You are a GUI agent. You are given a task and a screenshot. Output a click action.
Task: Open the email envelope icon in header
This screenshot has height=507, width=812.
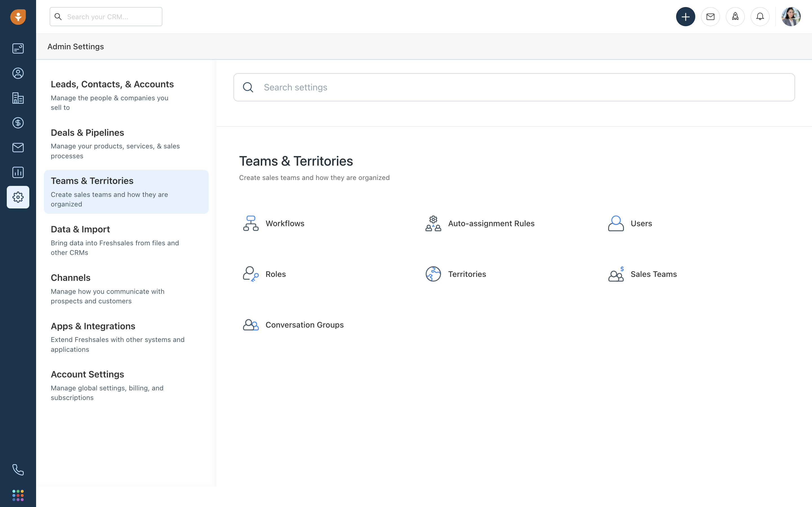[710, 17]
